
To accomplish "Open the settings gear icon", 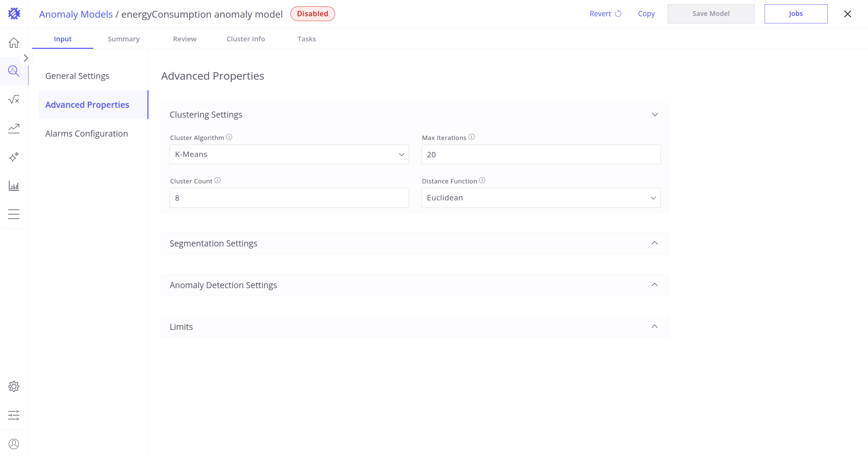I will pos(14,386).
